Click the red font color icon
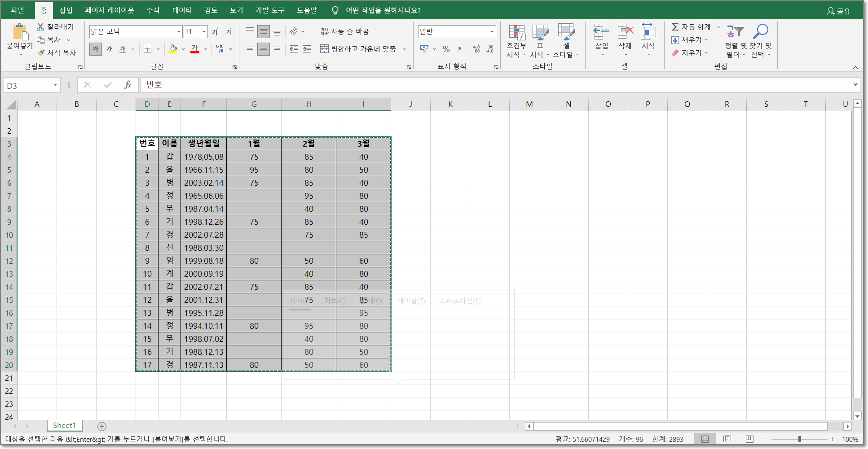 (x=195, y=49)
